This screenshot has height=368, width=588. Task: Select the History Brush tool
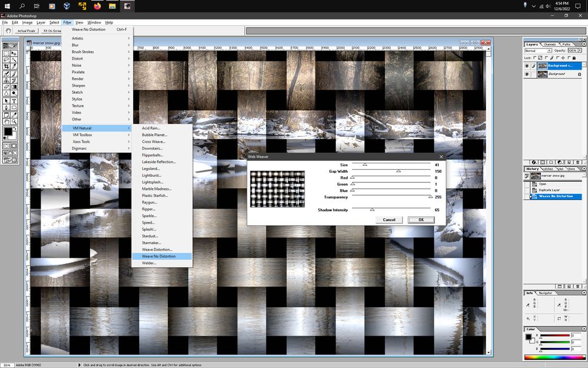click(x=14, y=80)
